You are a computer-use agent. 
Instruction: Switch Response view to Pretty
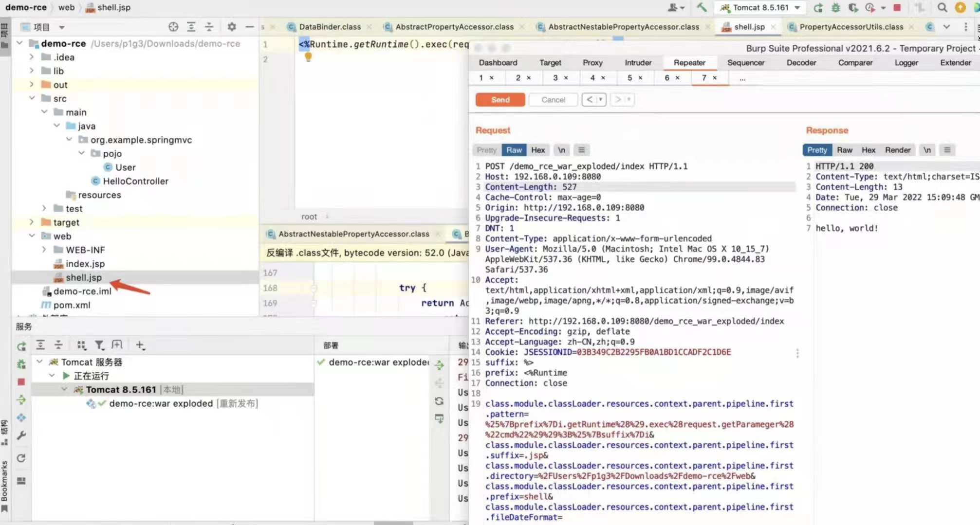click(817, 150)
